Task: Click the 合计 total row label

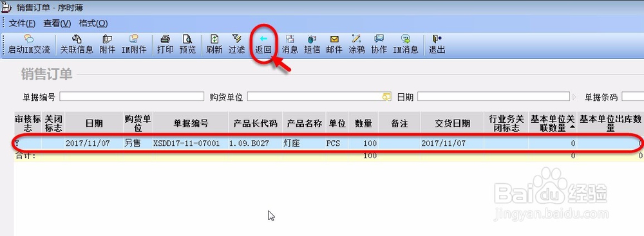Action: pyautogui.click(x=26, y=156)
